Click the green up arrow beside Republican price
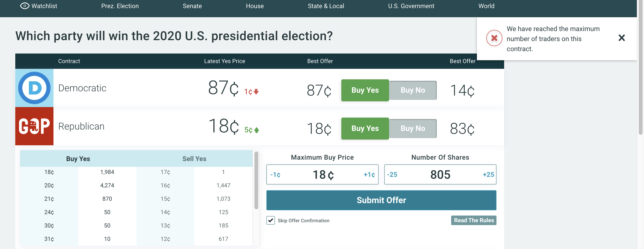644x249 pixels. 257,130
